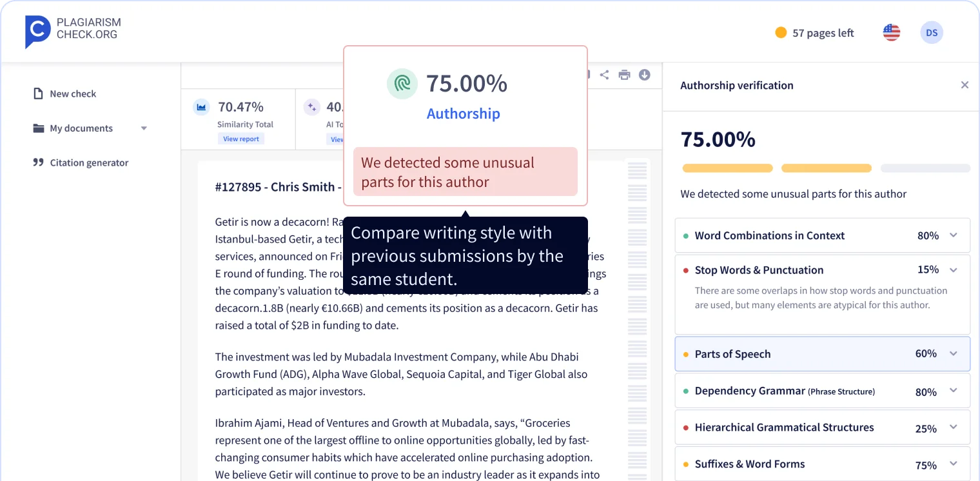Screen dimensions: 980x481
Task: Toggle the Parts of Speech panel open
Action: tap(952, 353)
